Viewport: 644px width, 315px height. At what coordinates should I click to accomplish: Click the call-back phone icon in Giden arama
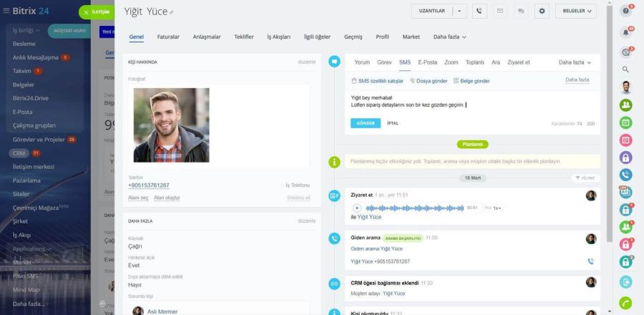(590, 261)
